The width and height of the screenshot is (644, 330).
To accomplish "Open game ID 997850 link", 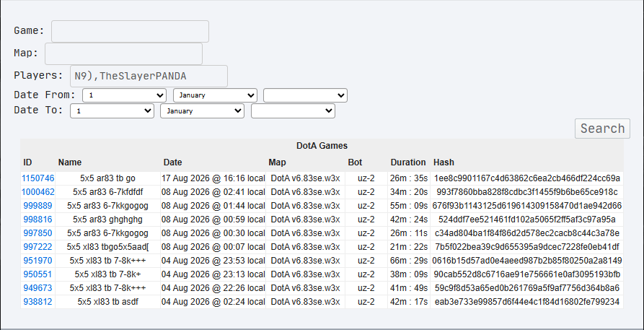I will click(38, 233).
